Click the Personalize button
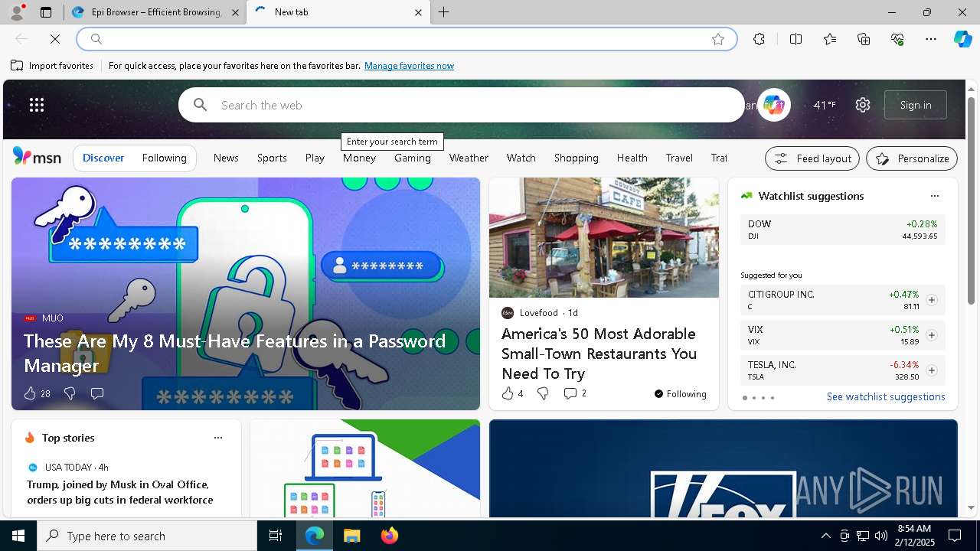This screenshot has height=551, width=980. click(x=912, y=158)
